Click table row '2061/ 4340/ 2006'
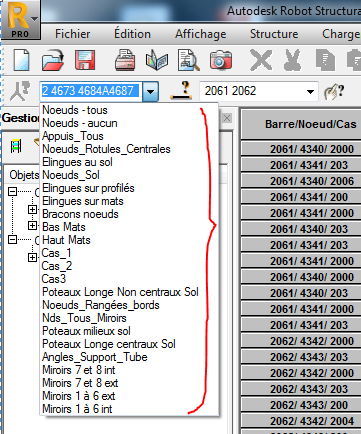Screen dimensions: 361x434 [301, 181]
